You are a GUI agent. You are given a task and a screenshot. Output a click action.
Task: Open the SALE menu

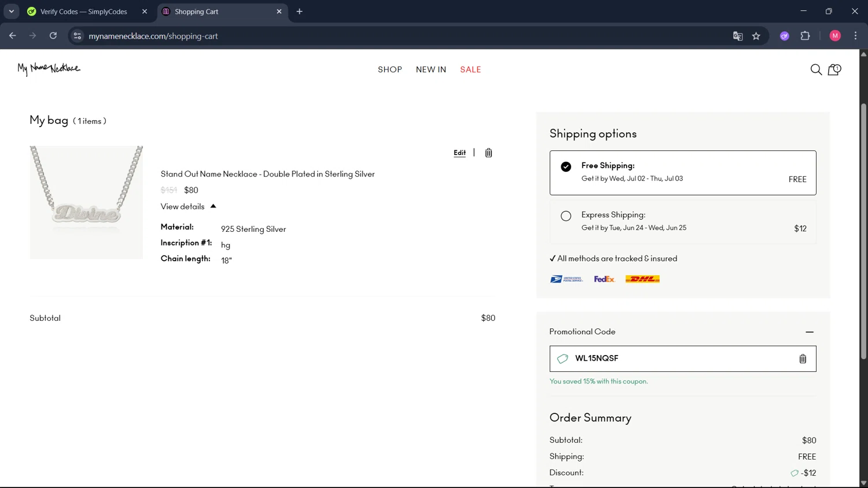click(470, 69)
